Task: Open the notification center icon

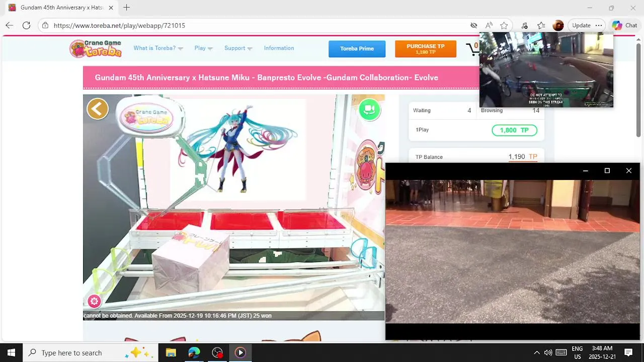Action: pos(628,352)
